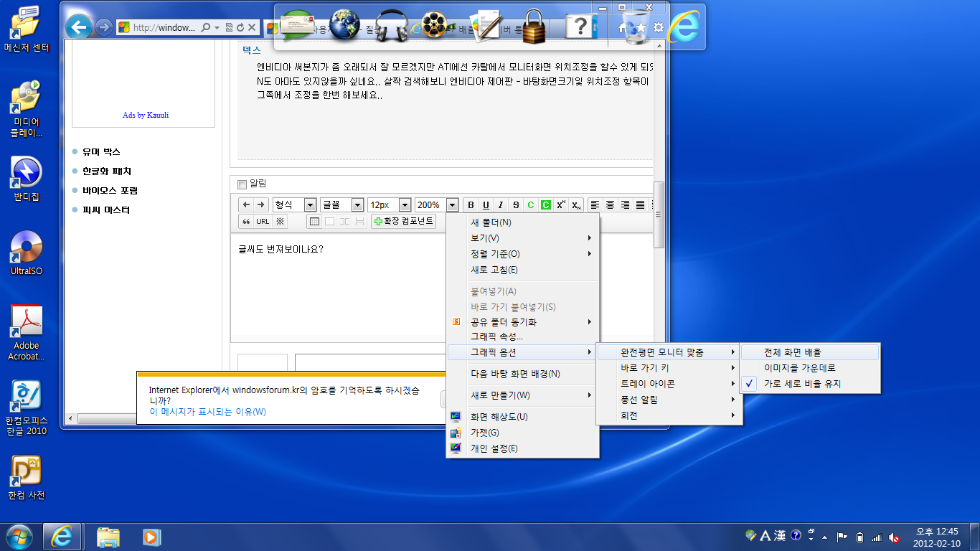Choose 다음 바탕 화면 배경(N)
Viewport: 980px width, 551px height.
[522, 374]
